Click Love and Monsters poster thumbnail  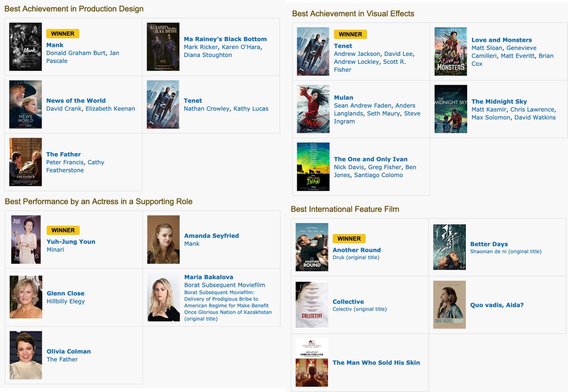(451, 52)
